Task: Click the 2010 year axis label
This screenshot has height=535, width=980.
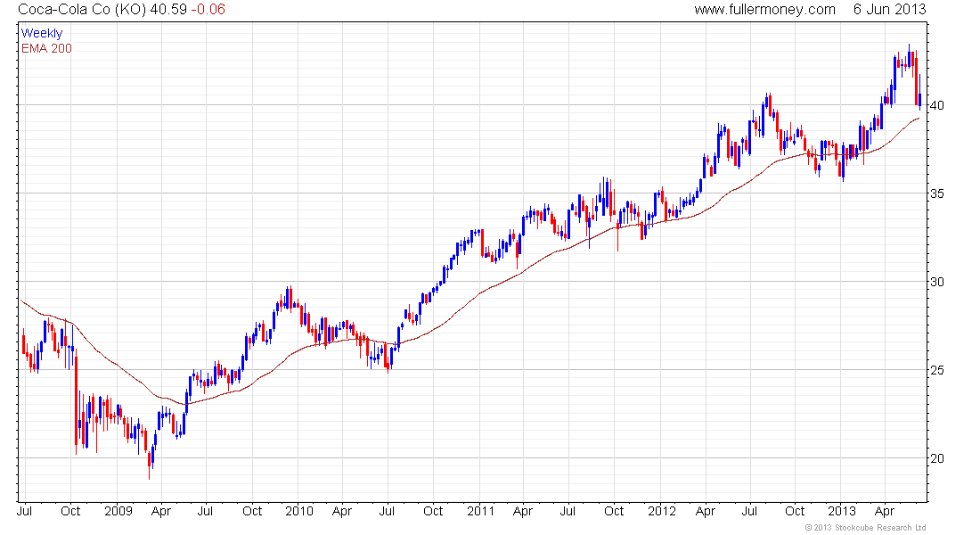Action: [x=298, y=511]
